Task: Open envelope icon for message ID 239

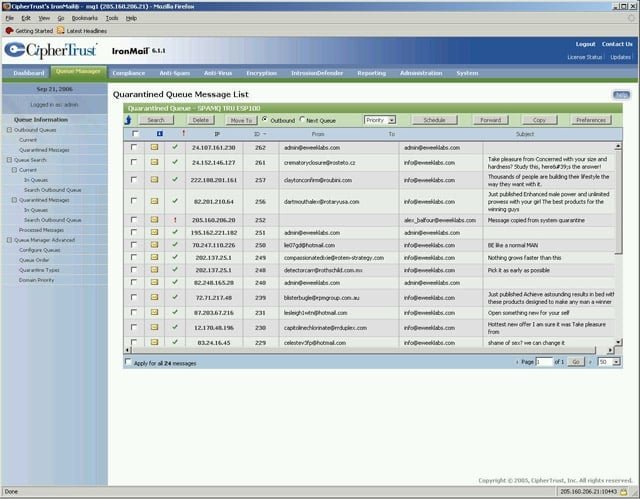Action: [x=154, y=297]
